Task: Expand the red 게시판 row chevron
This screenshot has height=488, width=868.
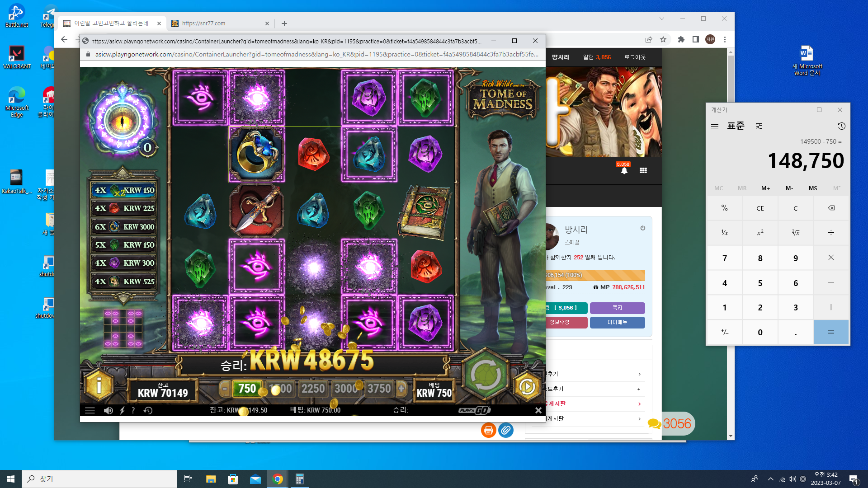Action: point(639,404)
